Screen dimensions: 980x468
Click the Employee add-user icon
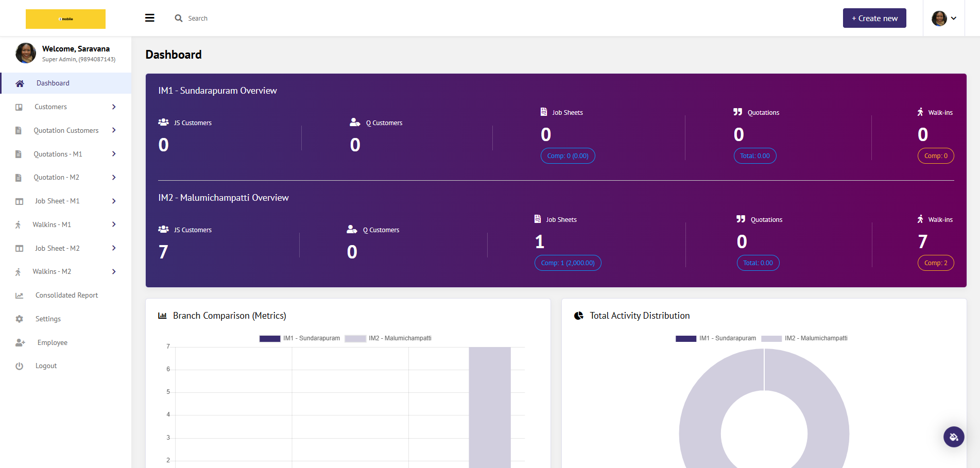(21, 342)
